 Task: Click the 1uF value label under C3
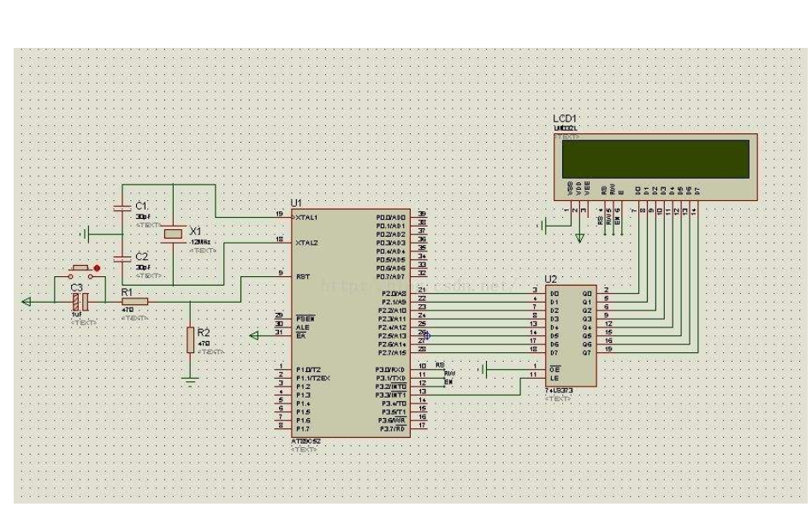(x=76, y=315)
